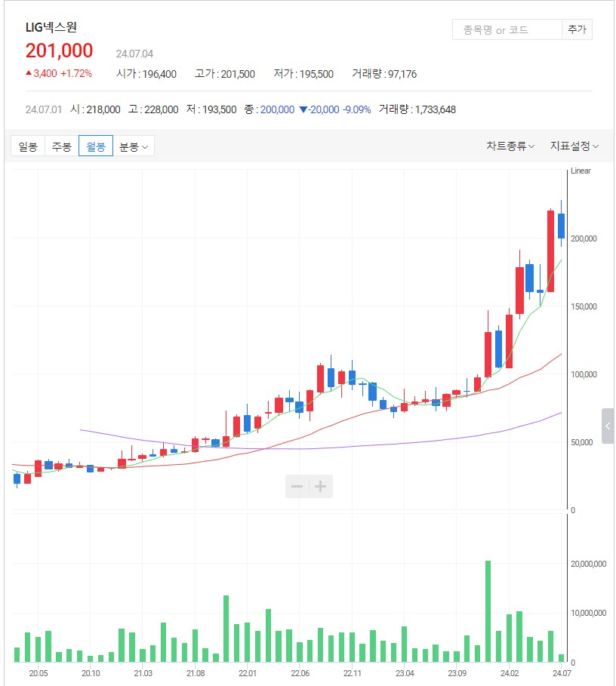Screen dimensions: 616x686
Task: Click the purple long-term moving average line
Action: click(x=302, y=448)
